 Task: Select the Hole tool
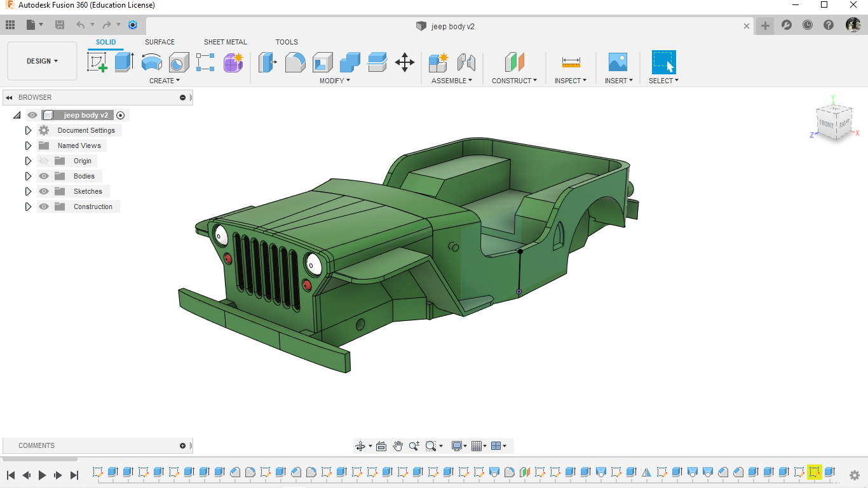pyautogui.click(x=179, y=62)
